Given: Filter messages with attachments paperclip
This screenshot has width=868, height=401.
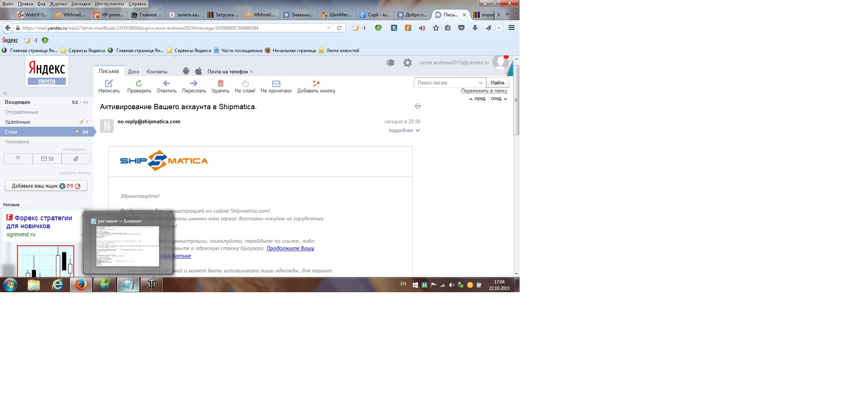Looking at the screenshot, I should (x=76, y=159).
